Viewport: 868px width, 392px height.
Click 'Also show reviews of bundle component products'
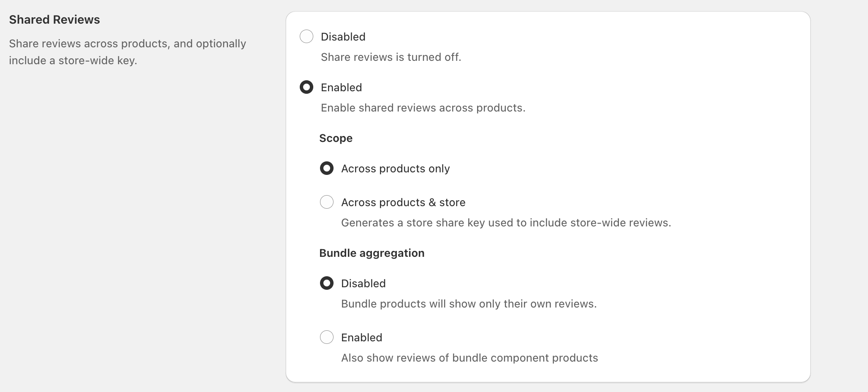pos(469,358)
